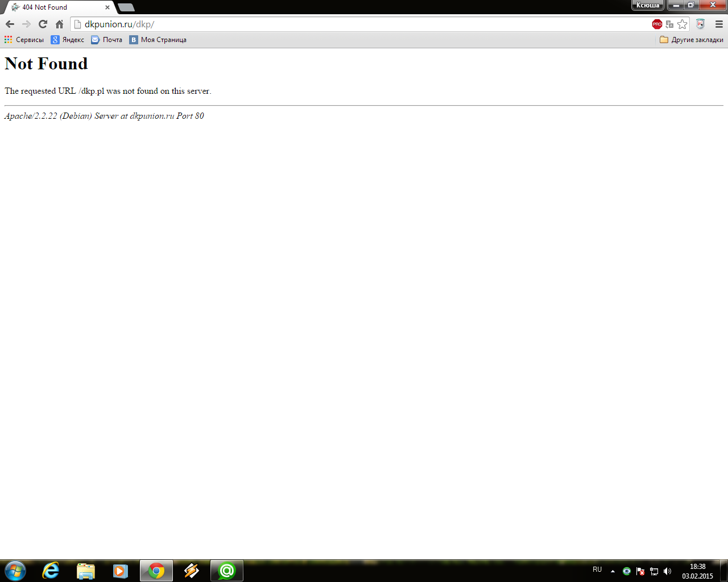Open the Яндекс bookmark
This screenshot has width=728, height=582.
coord(68,40)
